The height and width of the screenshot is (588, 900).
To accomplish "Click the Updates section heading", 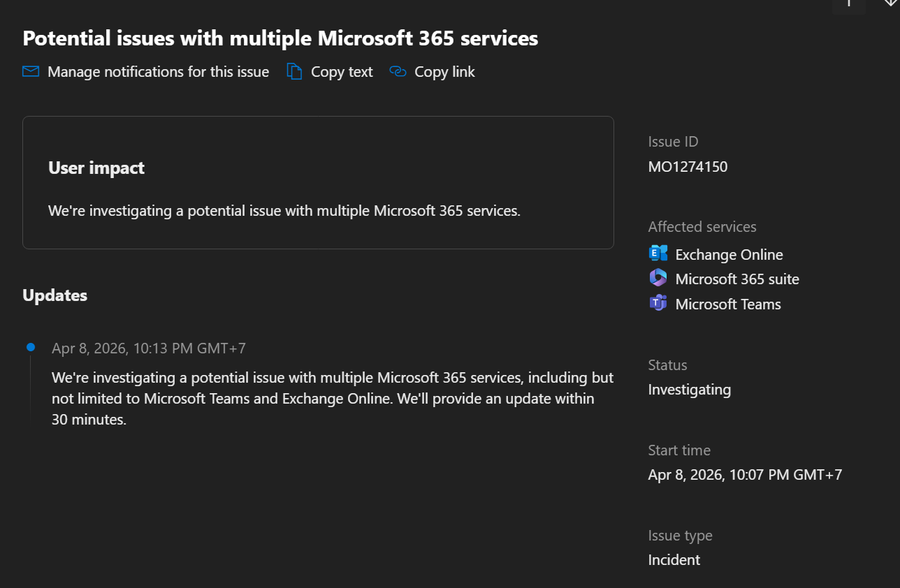I will (55, 295).
